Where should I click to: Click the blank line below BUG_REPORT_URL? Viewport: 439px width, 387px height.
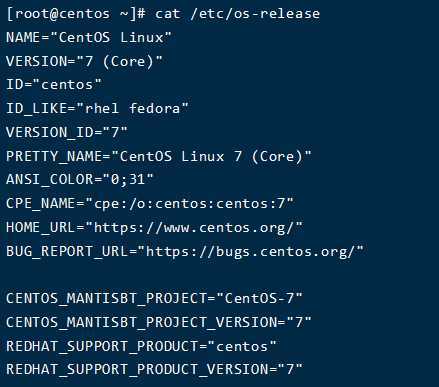pos(219,275)
